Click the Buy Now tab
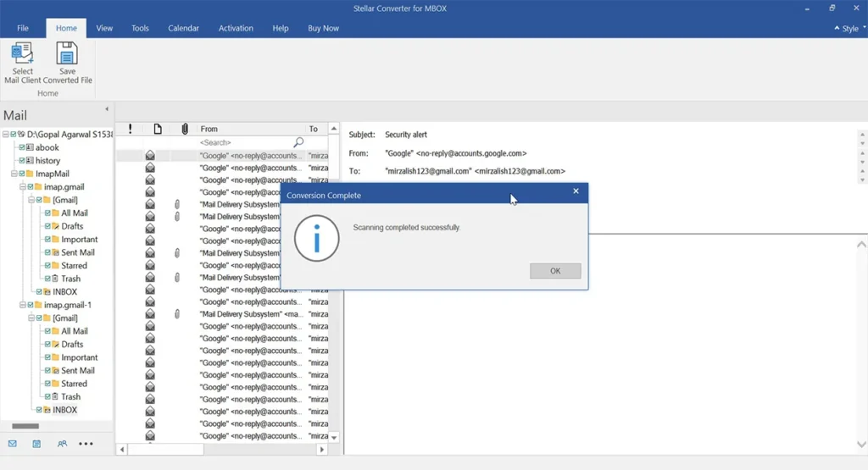Image resolution: width=868 pixels, height=470 pixels. (x=323, y=28)
